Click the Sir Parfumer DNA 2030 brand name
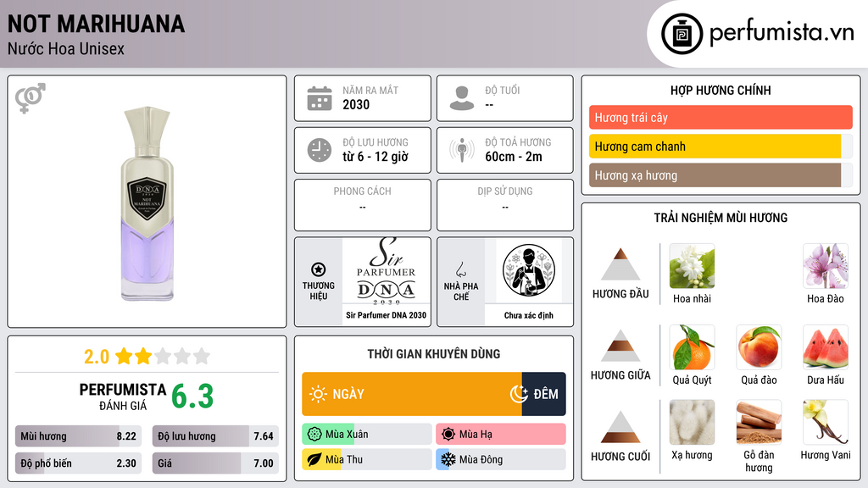868x488 pixels. tap(386, 315)
